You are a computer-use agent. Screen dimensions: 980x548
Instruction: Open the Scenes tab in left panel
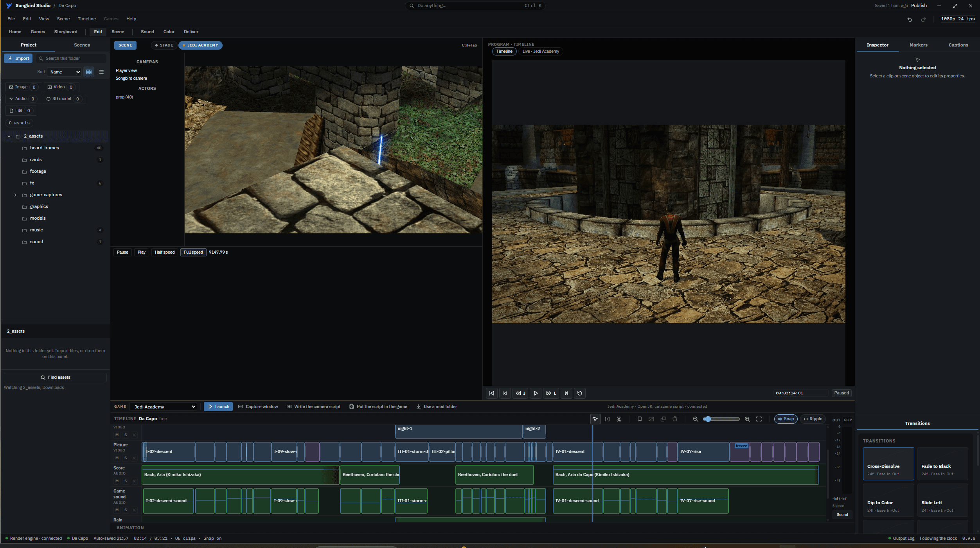[x=82, y=45]
